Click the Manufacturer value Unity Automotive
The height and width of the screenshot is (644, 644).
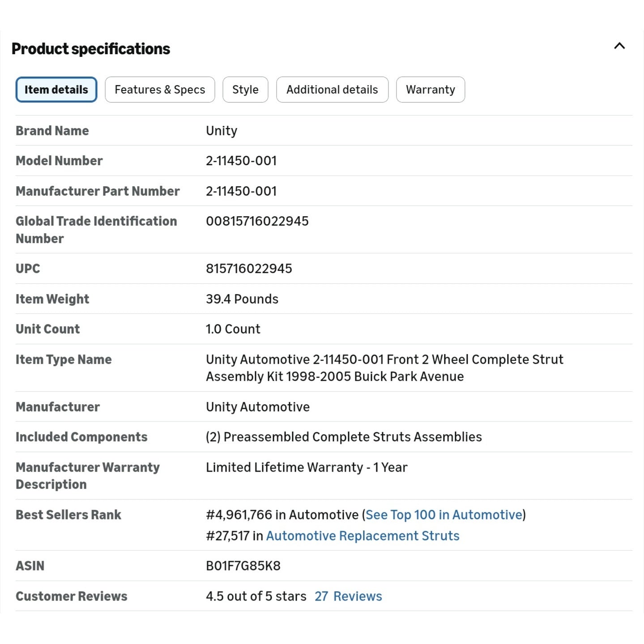(x=258, y=407)
